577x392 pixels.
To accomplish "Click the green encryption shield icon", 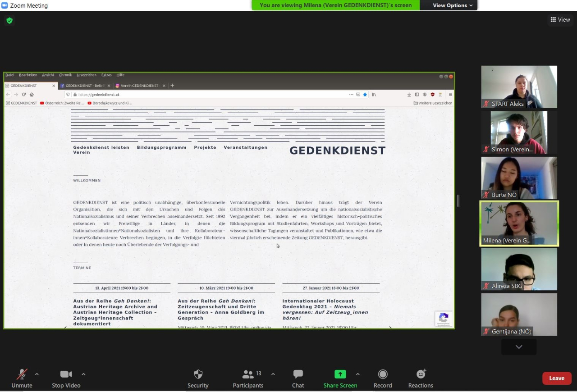I will 9,20.
